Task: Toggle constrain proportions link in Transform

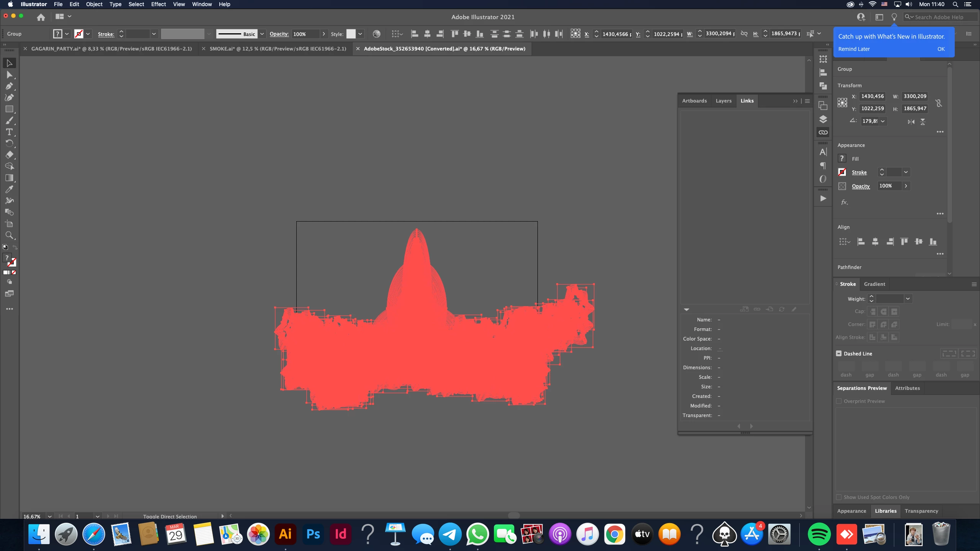Action: click(939, 103)
